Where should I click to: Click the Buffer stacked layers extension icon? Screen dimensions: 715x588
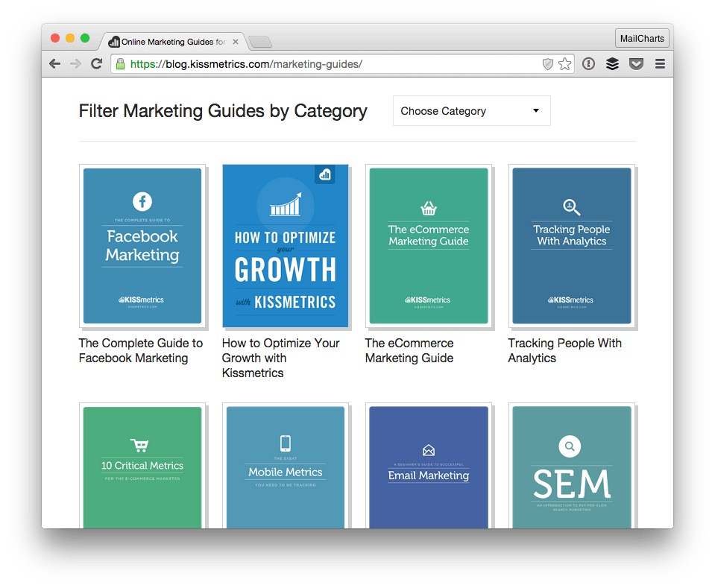pyautogui.click(x=612, y=64)
